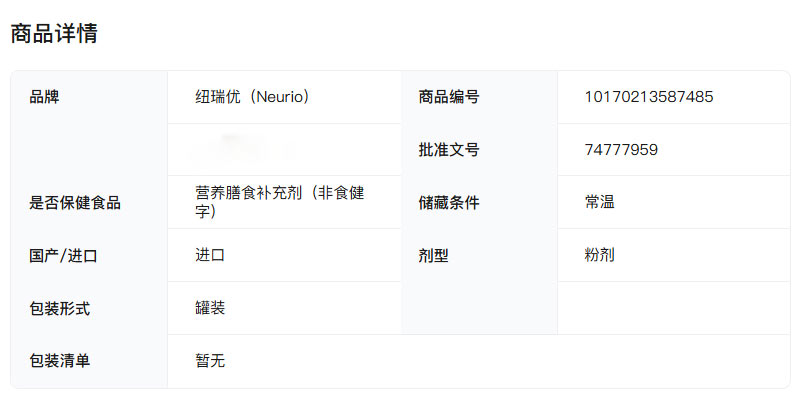
Task: Click the 储藏条件 label
Action: tap(449, 203)
